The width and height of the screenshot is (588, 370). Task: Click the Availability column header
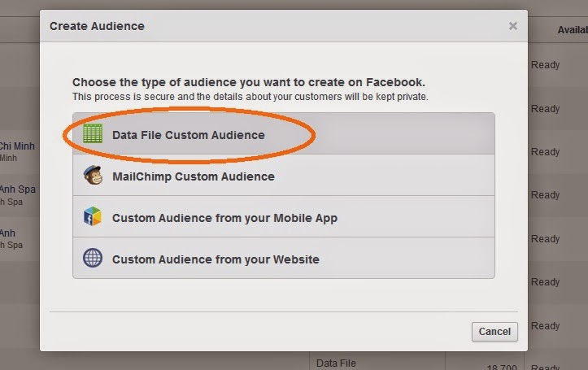click(573, 30)
